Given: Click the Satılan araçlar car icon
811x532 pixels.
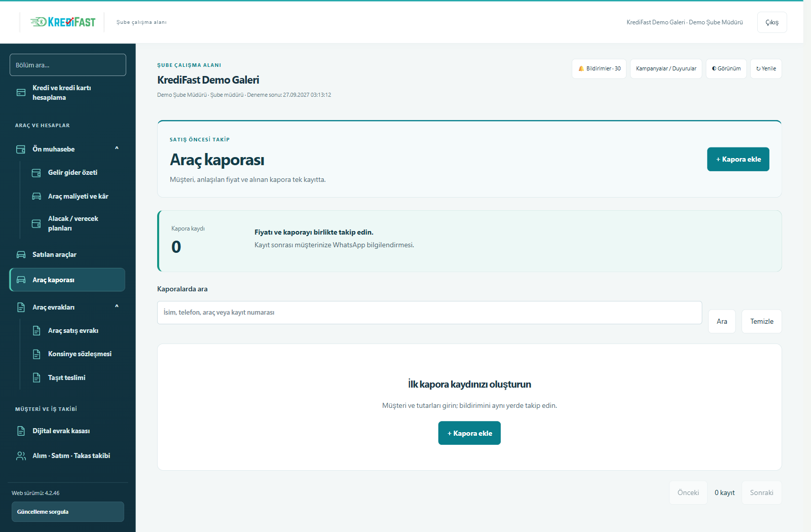Looking at the screenshot, I should coord(21,254).
